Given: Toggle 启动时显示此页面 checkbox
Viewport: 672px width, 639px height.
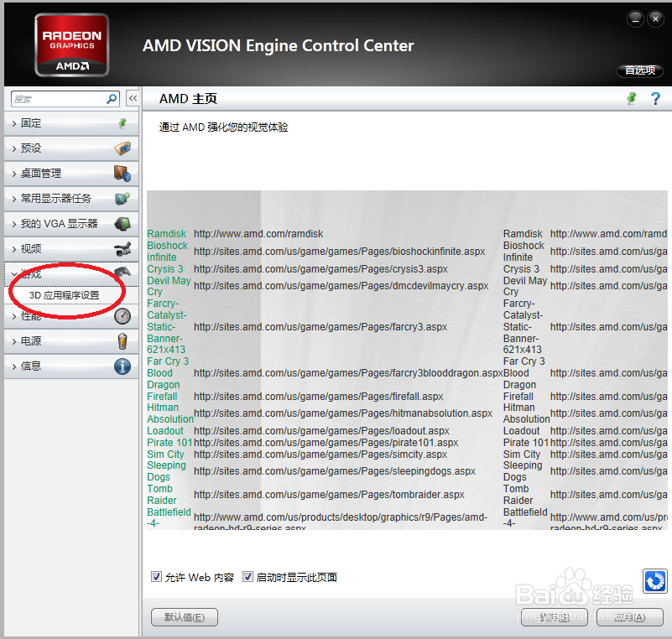Looking at the screenshot, I should coord(247,576).
